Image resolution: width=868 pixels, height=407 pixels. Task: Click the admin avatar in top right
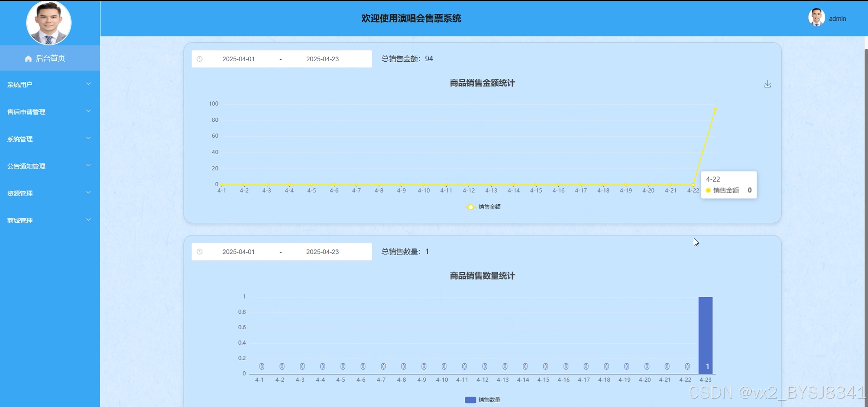tap(816, 18)
